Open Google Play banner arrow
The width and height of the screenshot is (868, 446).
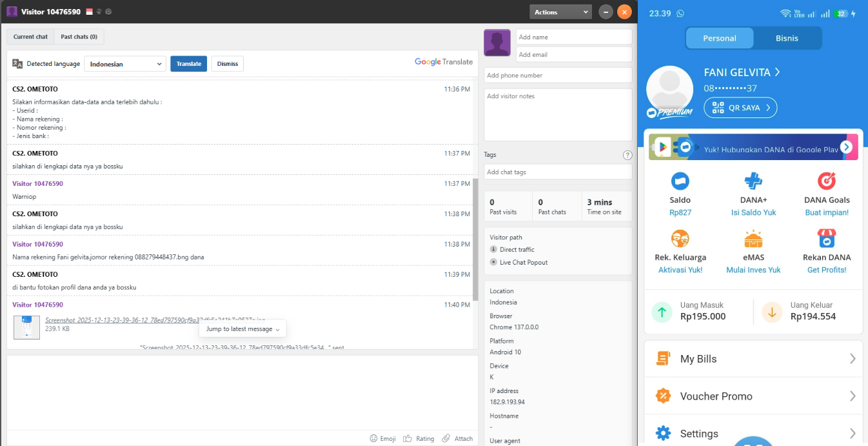(846, 147)
